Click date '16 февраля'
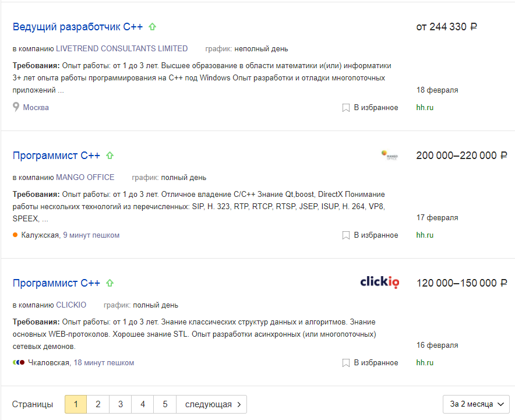515x420 pixels. coord(437,345)
